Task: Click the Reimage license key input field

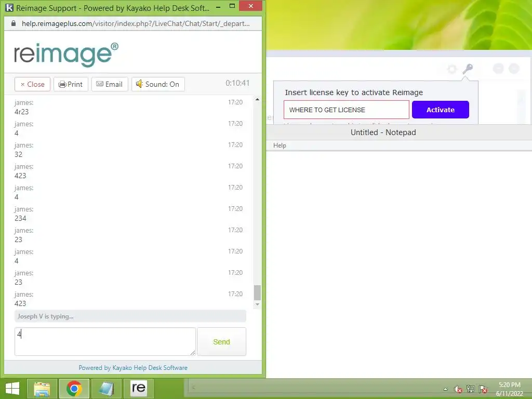Action: 347,110
